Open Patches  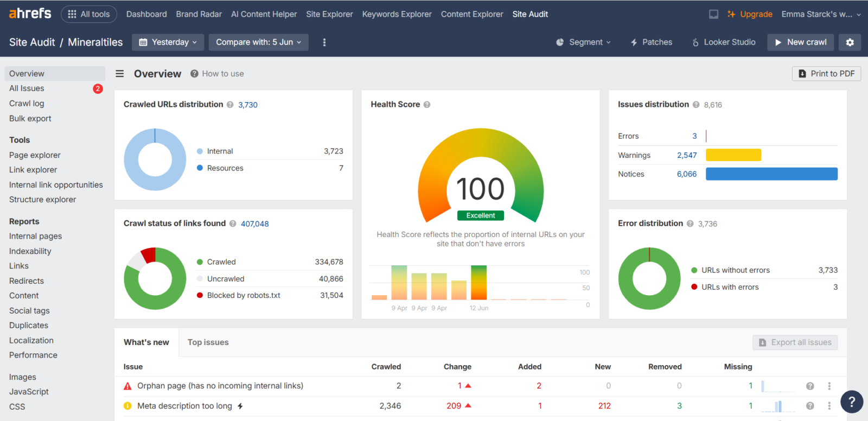pos(652,42)
